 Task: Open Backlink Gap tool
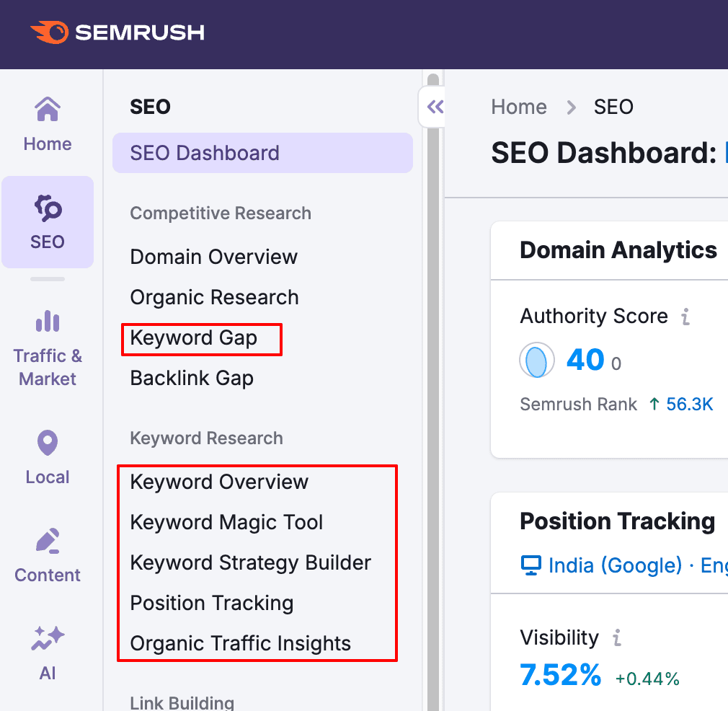pyautogui.click(x=192, y=378)
